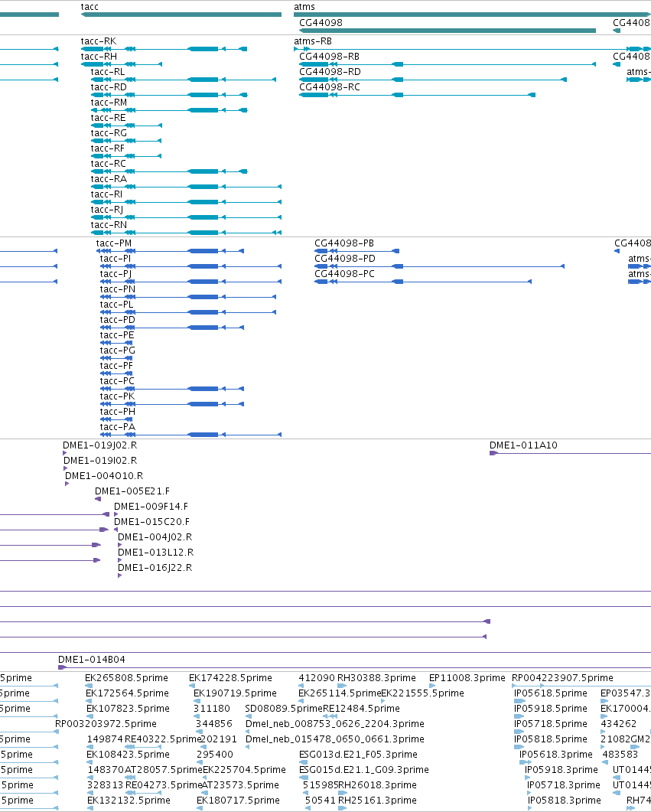
Task: Click the CG44098 gene label
Action: pyautogui.click(x=321, y=23)
